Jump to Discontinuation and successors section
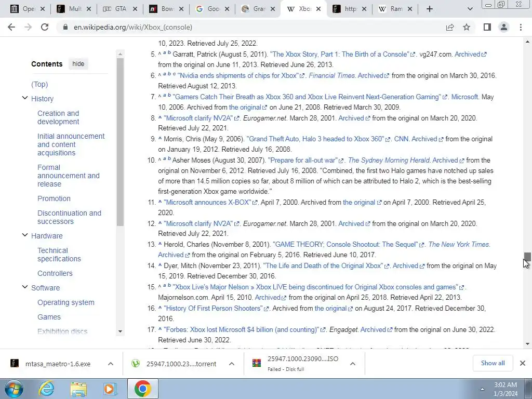 (69, 217)
